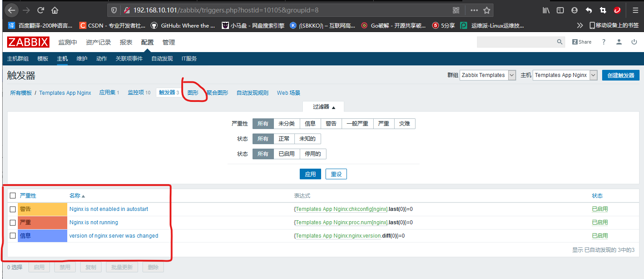Click the 重设 filter button
The image size is (644, 279).
pos(336,174)
